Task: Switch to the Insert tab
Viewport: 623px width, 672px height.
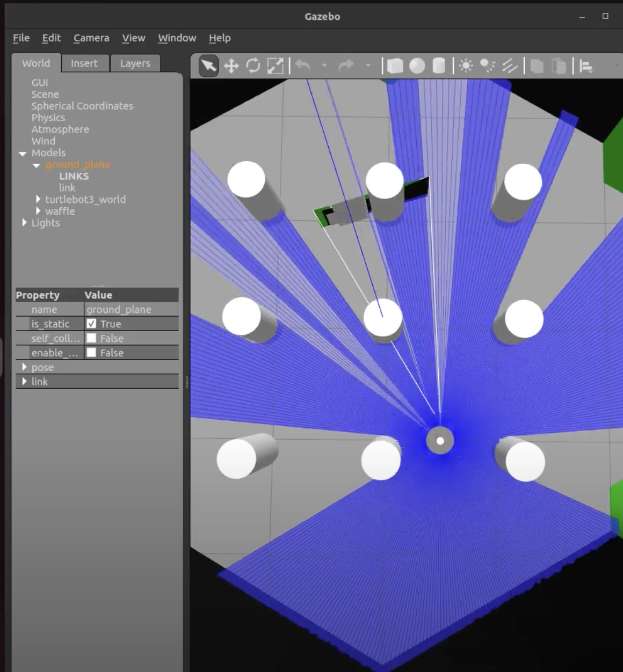Action: (x=84, y=63)
